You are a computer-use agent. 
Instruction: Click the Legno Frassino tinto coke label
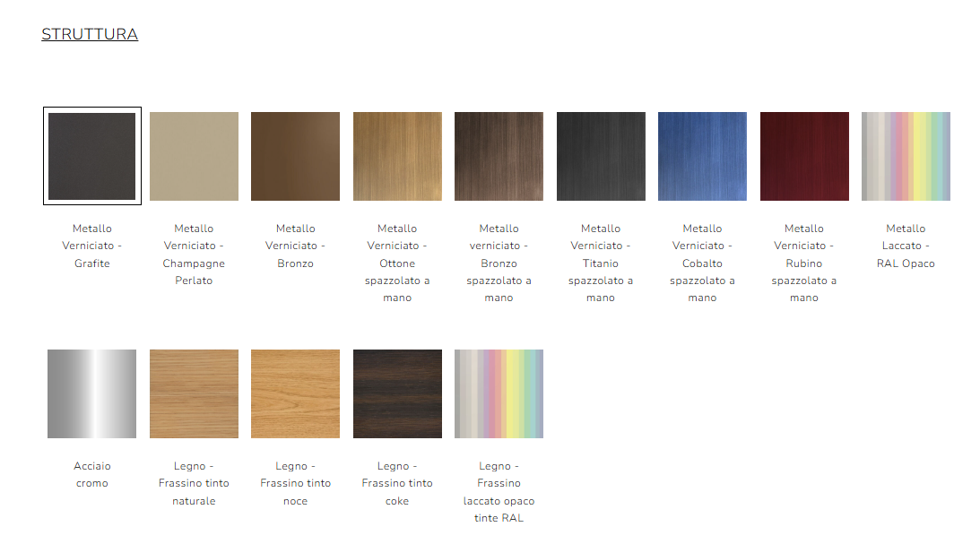click(397, 483)
